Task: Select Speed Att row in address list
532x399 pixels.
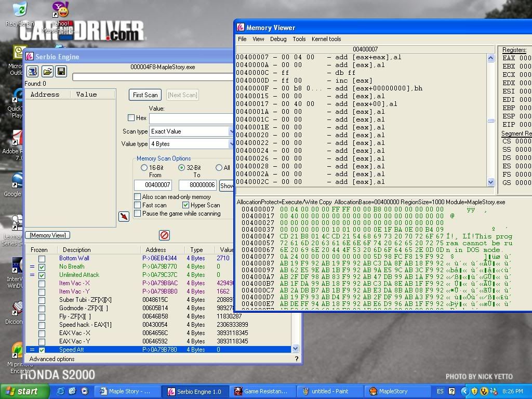Action: tap(158, 350)
